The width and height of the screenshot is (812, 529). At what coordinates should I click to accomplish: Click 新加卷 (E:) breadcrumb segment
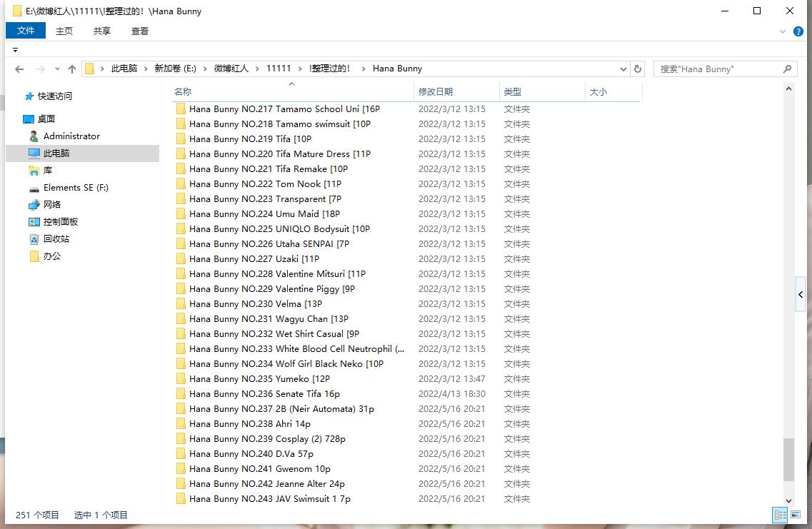point(176,69)
